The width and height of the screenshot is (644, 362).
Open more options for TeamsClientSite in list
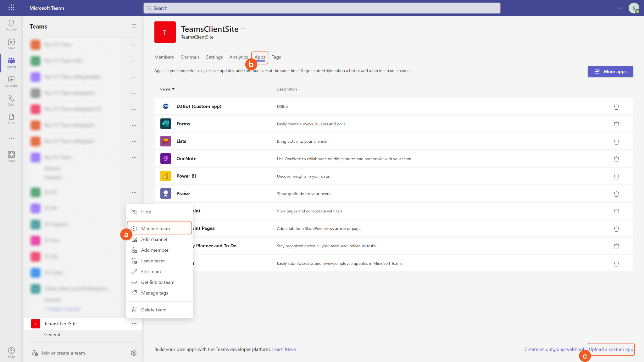134,324
